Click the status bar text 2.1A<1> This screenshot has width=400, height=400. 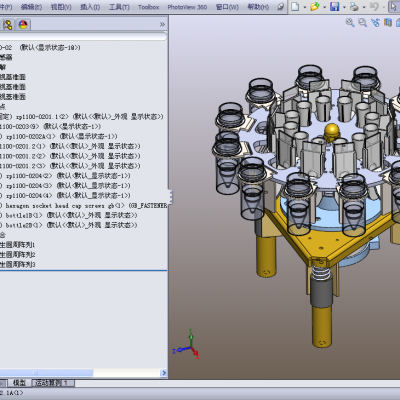pos(12,393)
